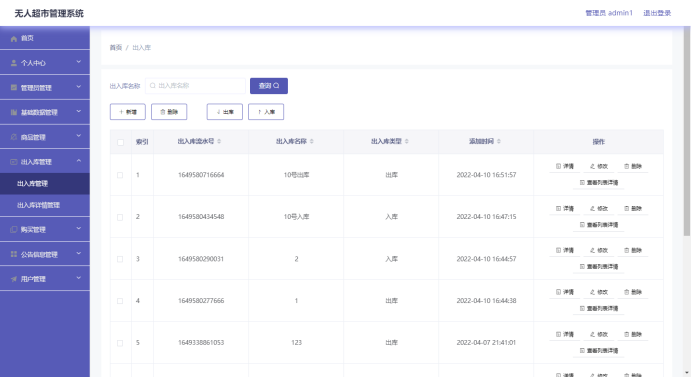Expand the 公告信息管理 menu chevron
Image resolution: width=692 pixels, height=377 pixels.
click(x=79, y=253)
